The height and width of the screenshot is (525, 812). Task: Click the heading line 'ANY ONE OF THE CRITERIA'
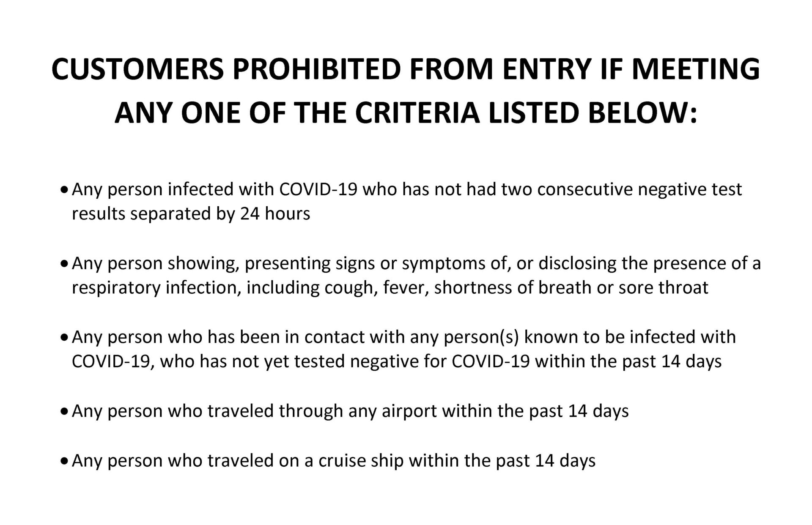coord(406,112)
